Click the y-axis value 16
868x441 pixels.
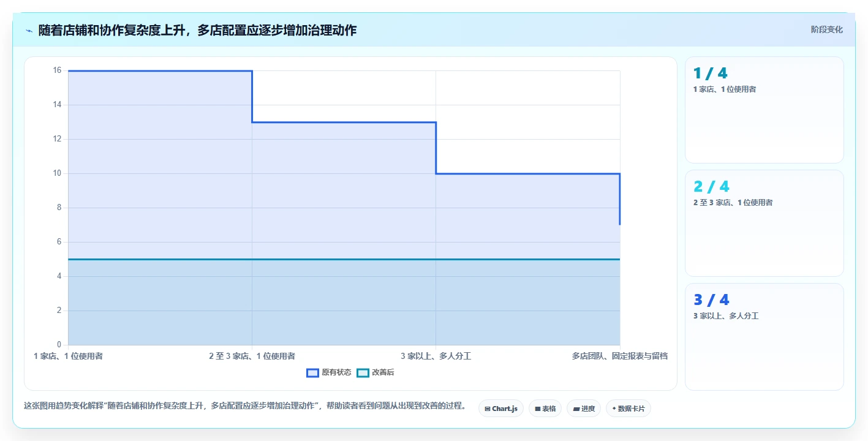[x=58, y=70]
